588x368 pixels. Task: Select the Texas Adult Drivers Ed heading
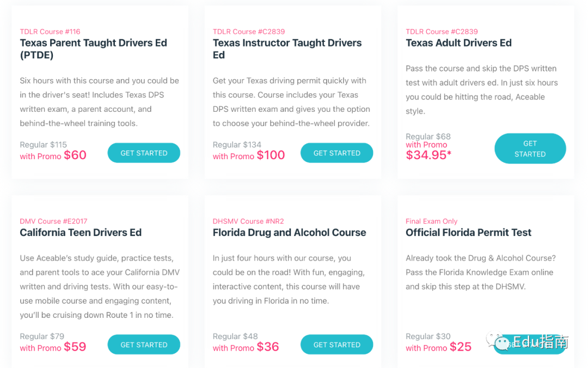[458, 43]
